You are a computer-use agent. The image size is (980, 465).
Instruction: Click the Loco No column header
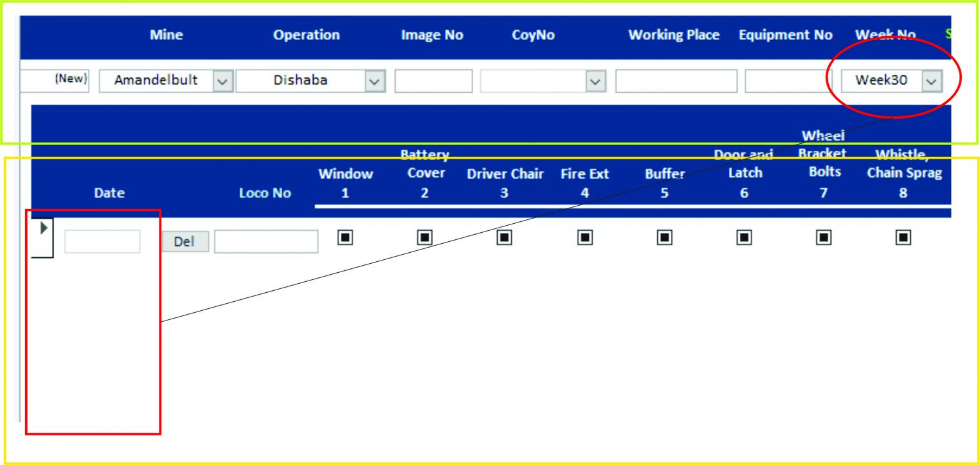265,193
